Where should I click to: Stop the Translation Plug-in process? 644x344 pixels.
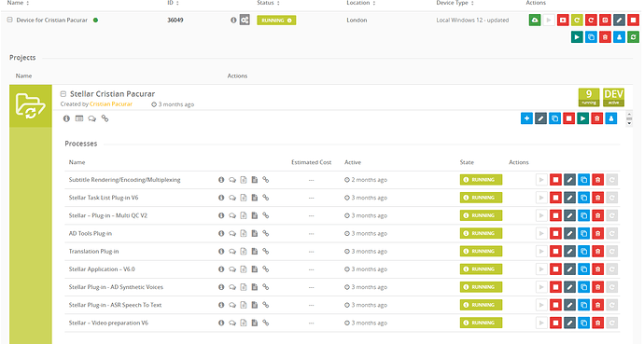555,252
